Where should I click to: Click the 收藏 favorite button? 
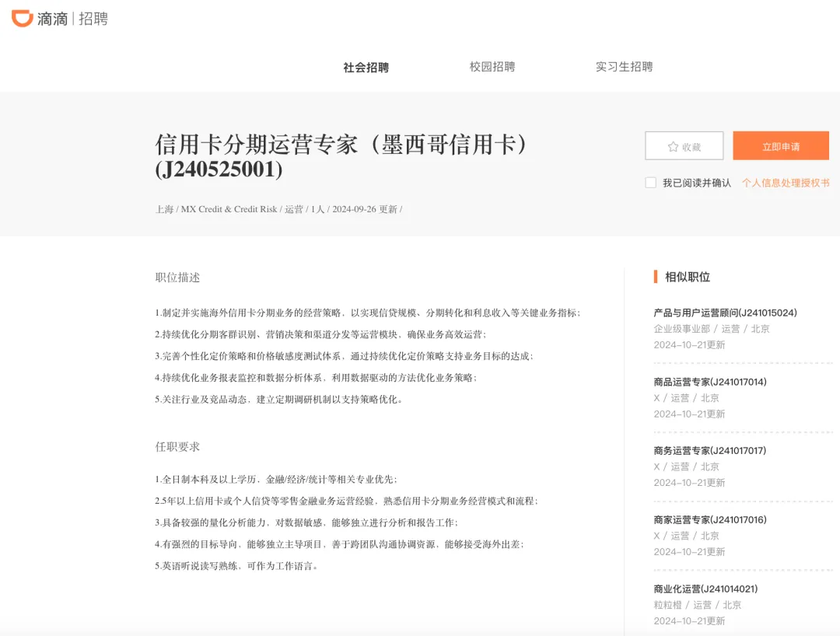click(x=684, y=145)
